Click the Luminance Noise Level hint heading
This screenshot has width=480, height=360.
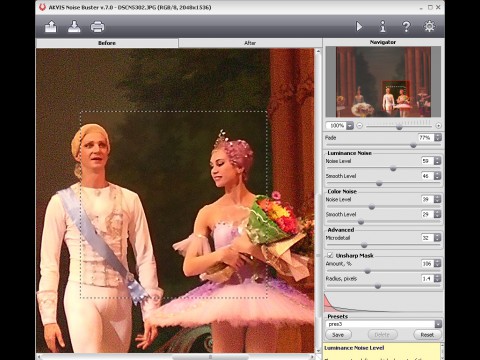(x=354, y=348)
